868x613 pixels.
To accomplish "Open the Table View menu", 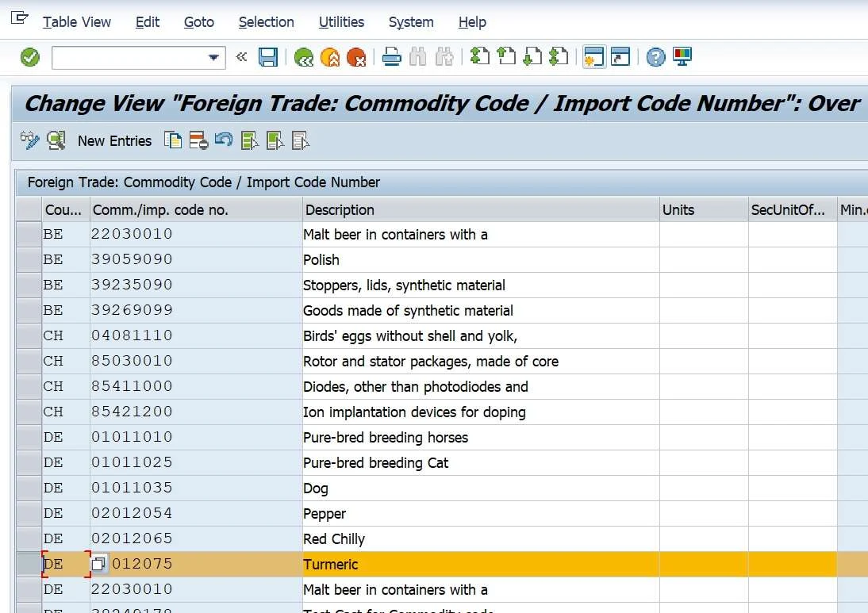I will (77, 22).
